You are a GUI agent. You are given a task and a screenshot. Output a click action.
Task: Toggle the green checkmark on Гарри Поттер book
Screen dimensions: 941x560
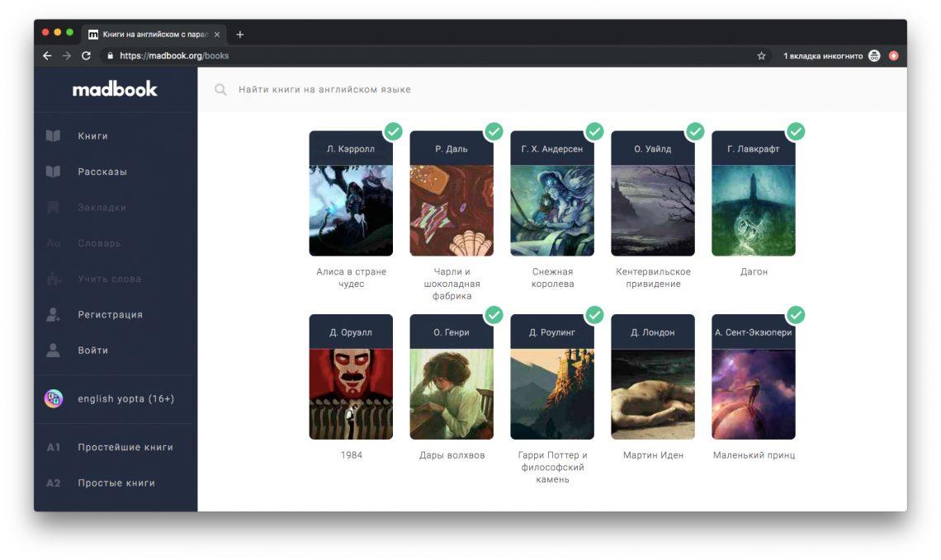tap(594, 315)
